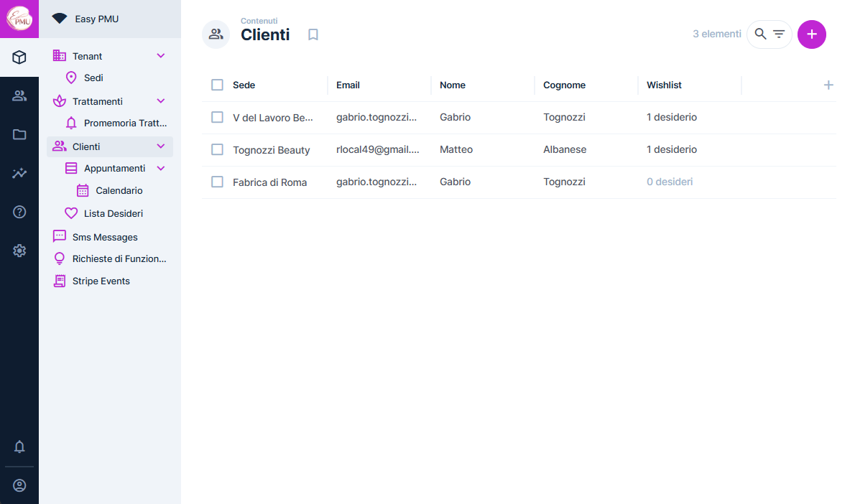This screenshot has width=855, height=504.
Task: Open Sms Messages in the sidebar
Action: click(105, 236)
